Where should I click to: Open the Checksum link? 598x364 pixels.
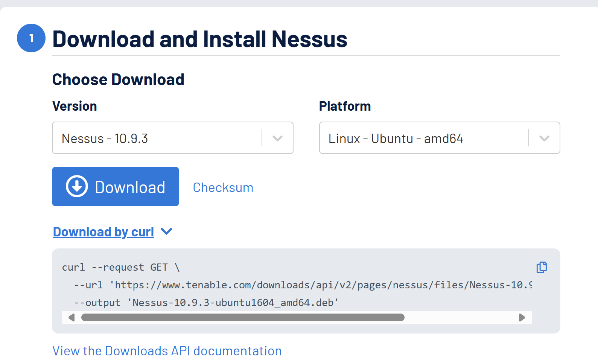pos(223,187)
